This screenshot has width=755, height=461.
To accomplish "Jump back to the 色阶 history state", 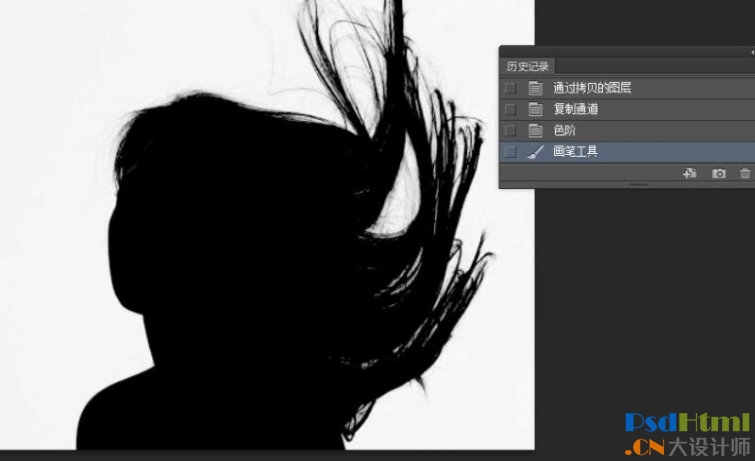I will (564, 130).
